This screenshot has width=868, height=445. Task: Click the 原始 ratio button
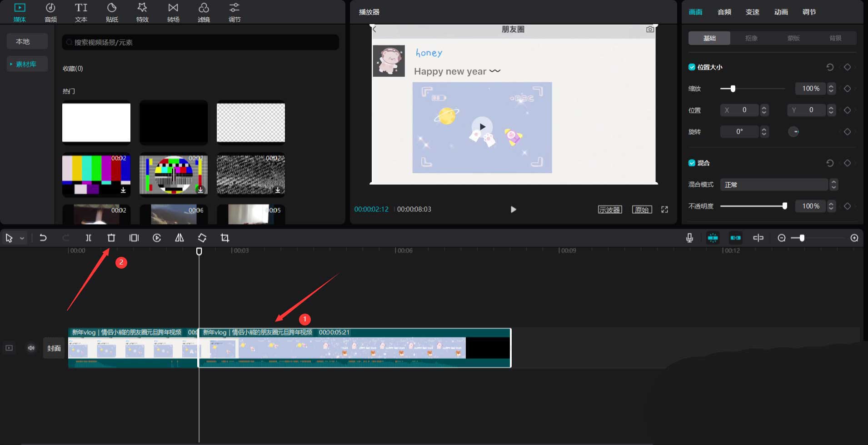[642, 210]
